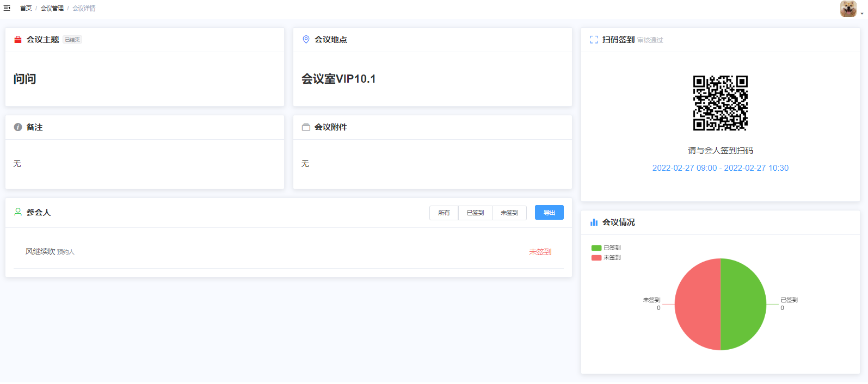
Task: Click the meeting time range link
Action: pyautogui.click(x=720, y=168)
